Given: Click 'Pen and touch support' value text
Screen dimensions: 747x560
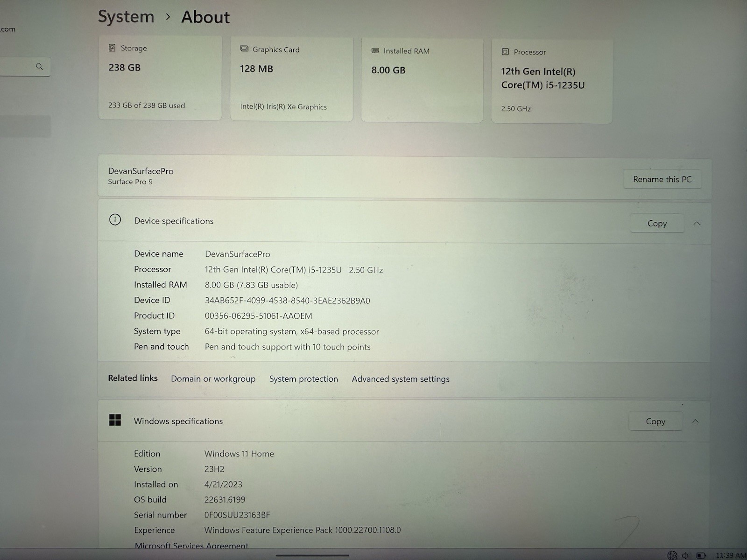Looking at the screenshot, I should click(288, 347).
